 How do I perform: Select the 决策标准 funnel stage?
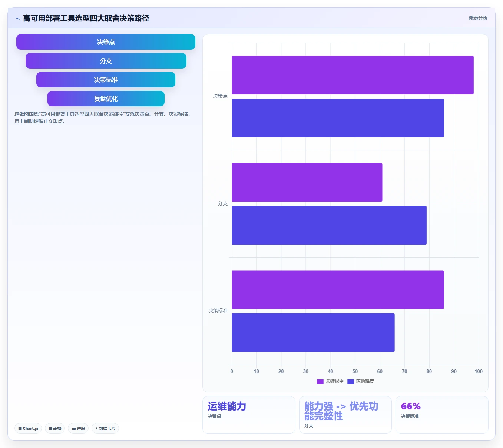pos(106,80)
